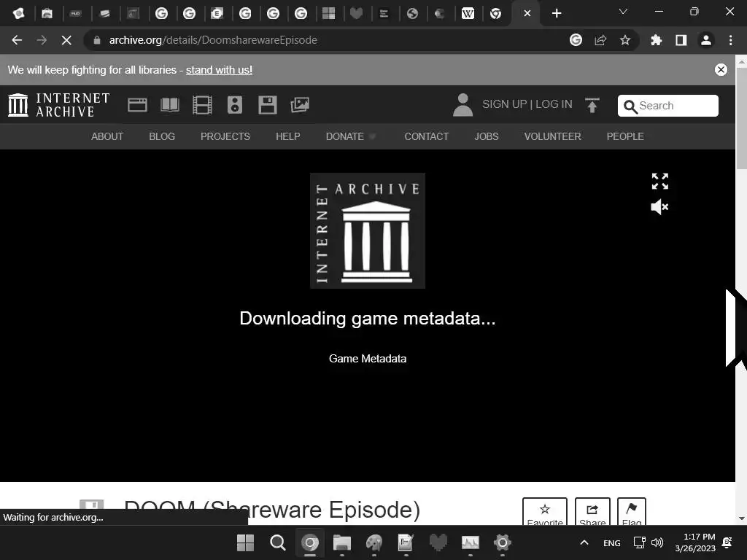
Task: Click the address bar URL
Action: point(213,40)
